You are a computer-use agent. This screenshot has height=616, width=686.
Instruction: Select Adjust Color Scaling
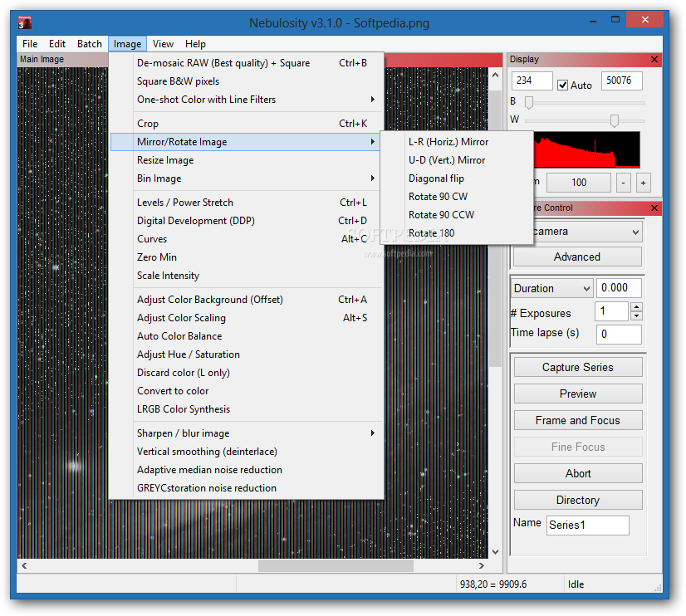click(246, 318)
